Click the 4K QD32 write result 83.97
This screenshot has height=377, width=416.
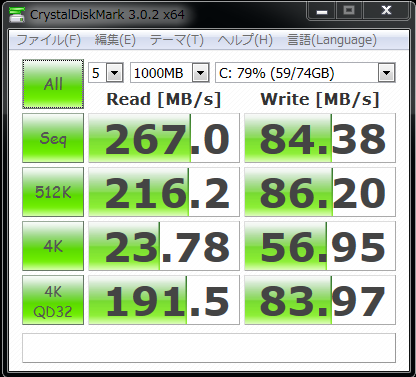point(320,300)
